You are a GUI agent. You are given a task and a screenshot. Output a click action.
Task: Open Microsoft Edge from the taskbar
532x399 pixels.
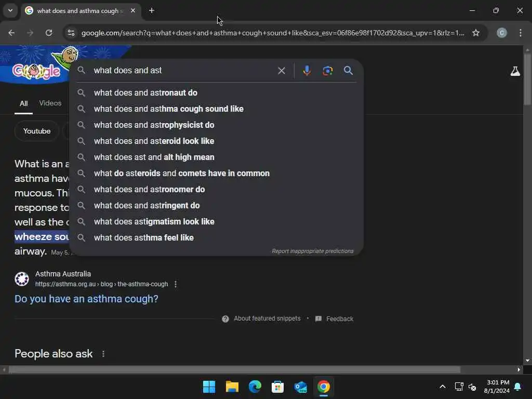point(255,387)
